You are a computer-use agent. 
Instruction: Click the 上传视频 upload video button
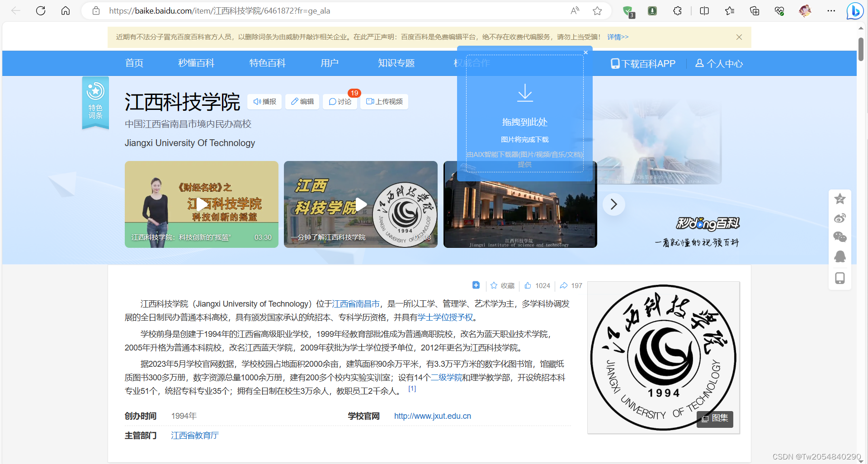pos(384,102)
